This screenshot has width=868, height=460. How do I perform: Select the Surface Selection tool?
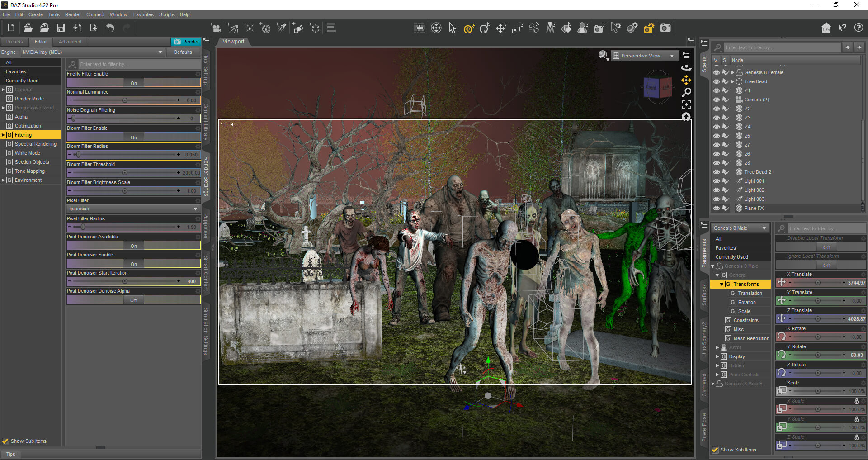pos(566,28)
